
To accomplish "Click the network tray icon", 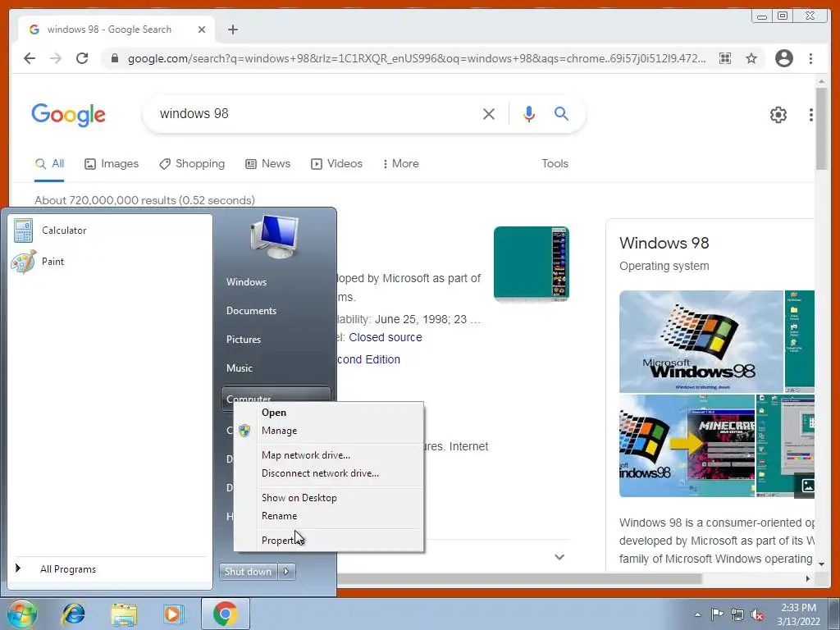I will (x=737, y=614).
